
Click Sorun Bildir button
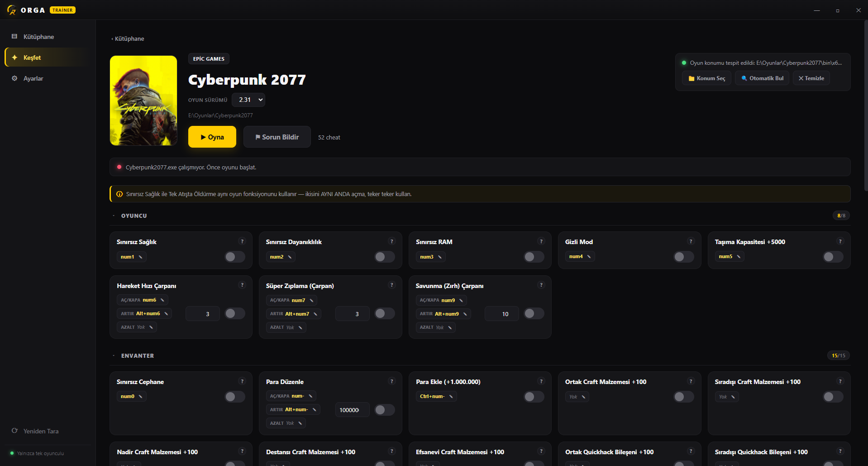277,137
